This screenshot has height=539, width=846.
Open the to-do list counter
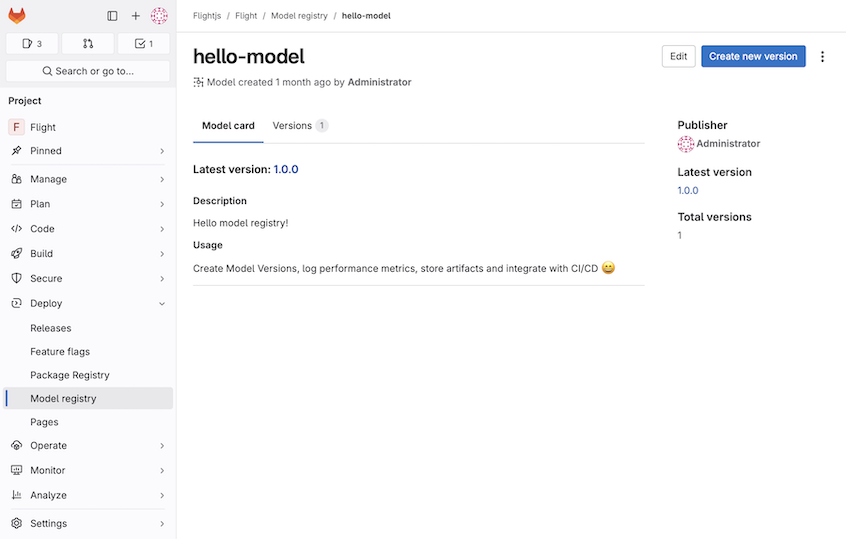coord(144,44)
